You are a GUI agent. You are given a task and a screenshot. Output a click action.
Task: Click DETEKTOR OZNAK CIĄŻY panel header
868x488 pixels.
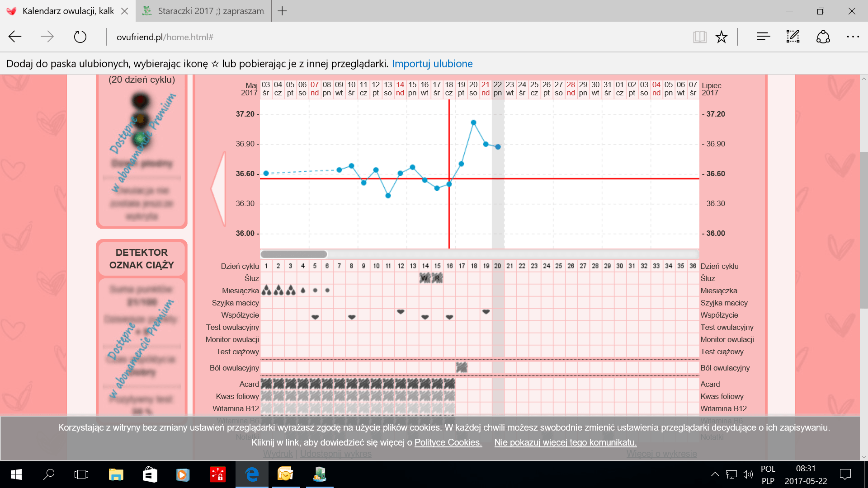tap(142, 258)
